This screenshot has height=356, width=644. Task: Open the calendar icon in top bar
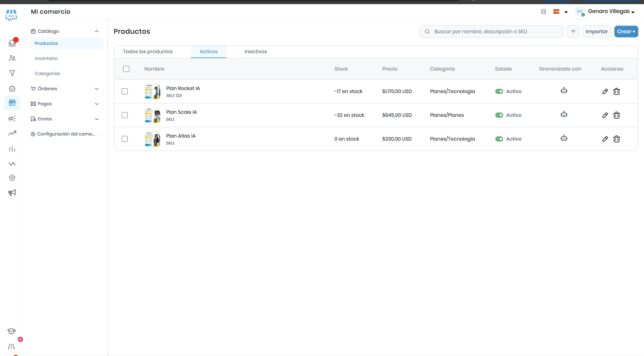543,12
